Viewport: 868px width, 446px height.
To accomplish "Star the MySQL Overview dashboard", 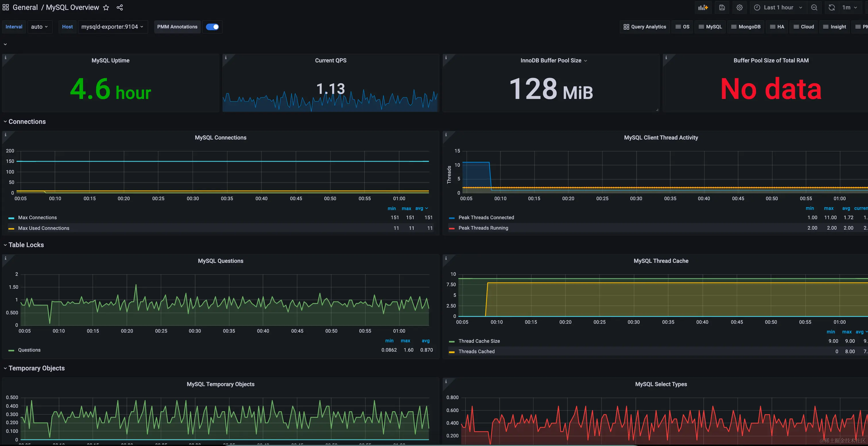I will [106, 7].
